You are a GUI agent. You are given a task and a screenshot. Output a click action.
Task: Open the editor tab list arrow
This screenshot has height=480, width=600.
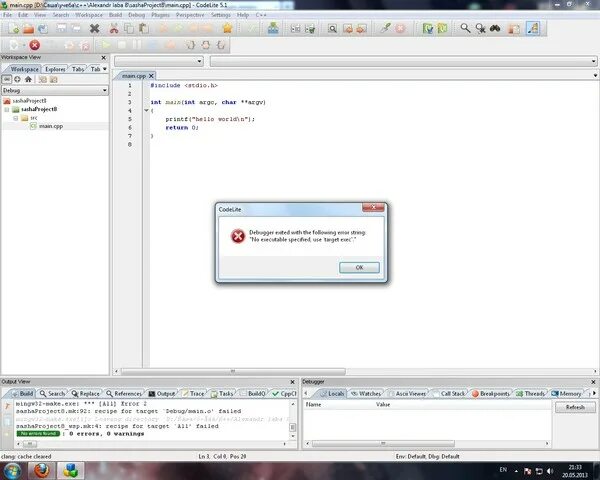(x=595, y=75)
